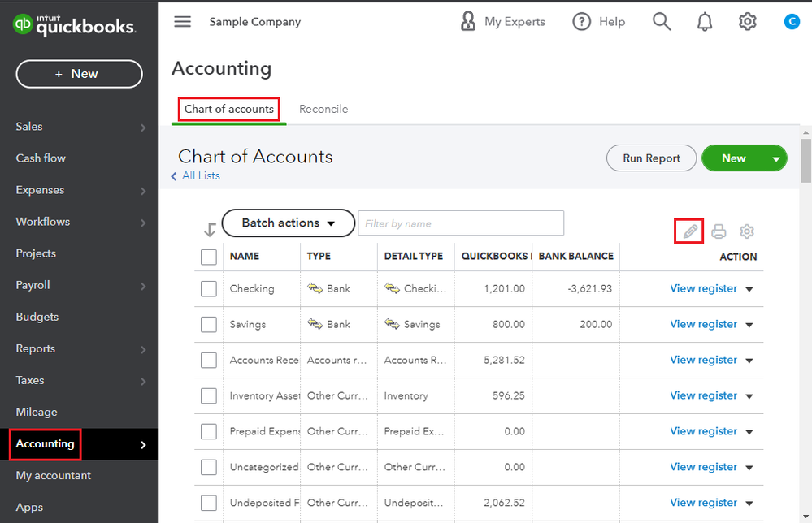Expand the green New button arrow
The image size is (812, 523).
pos(776,159)
